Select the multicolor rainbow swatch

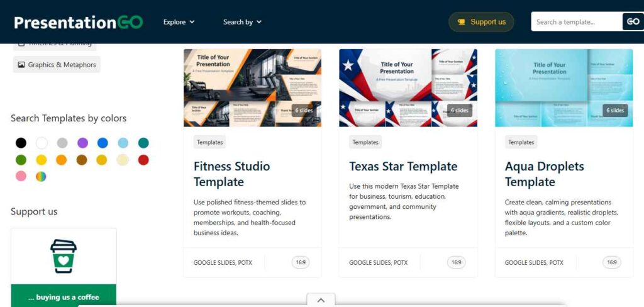pyautogui.click(x=41, y=176)
